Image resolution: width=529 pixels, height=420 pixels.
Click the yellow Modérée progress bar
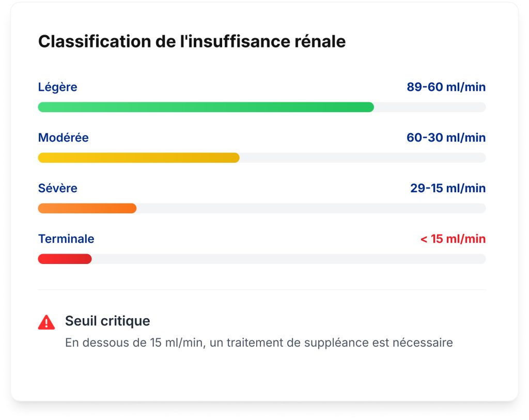point(138,158)
